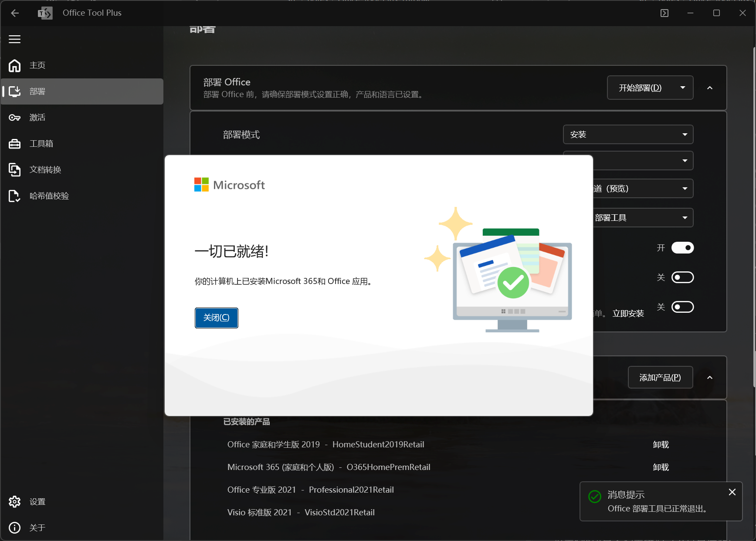Click the 哈希值校验 hash check icon
The width and height of the screenshot is (756, 541).
click(x=15, y=196)
